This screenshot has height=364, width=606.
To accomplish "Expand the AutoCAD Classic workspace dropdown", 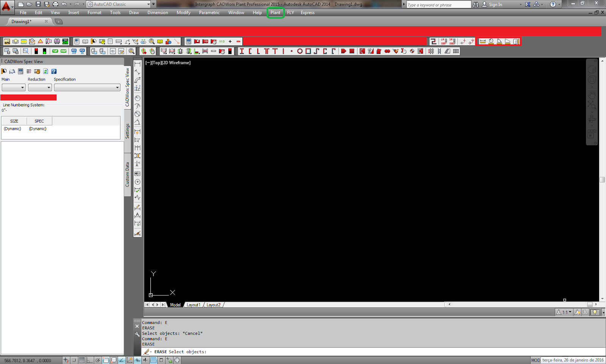I will (x=148, y=4).
